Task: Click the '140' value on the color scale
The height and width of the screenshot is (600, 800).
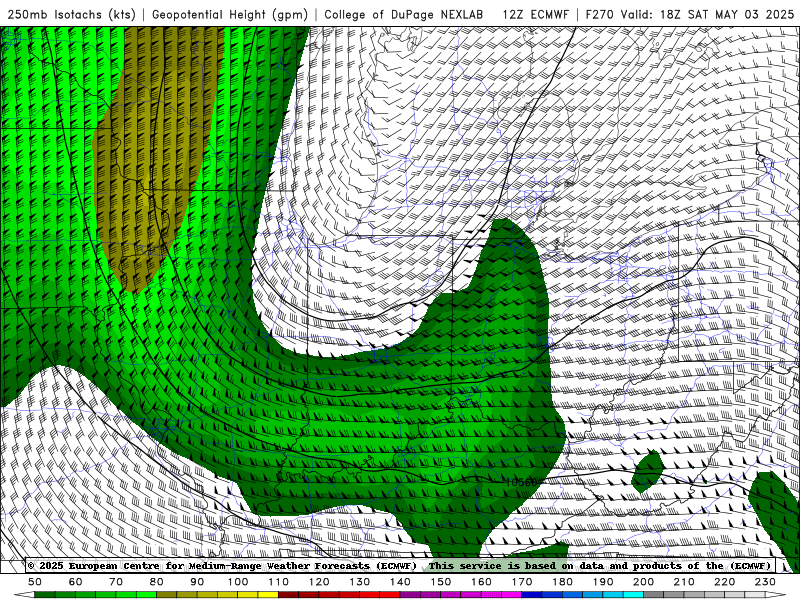Action: tap(401, 582)
